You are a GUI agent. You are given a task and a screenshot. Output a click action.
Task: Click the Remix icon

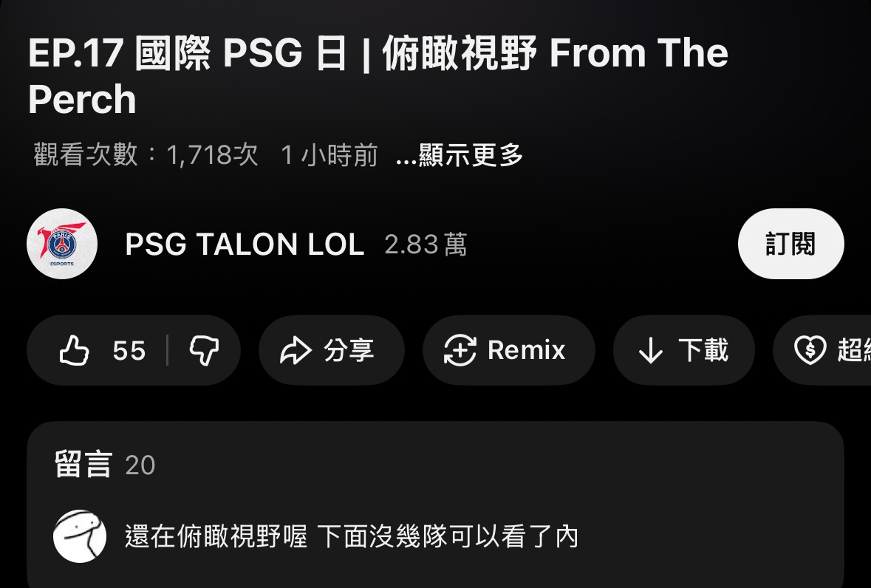[460, 350]
